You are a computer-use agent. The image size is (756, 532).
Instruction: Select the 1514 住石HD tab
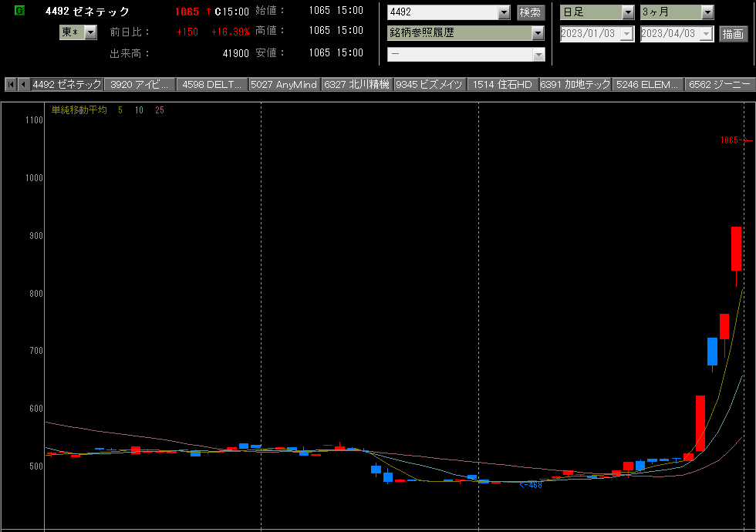pos(502,84)
